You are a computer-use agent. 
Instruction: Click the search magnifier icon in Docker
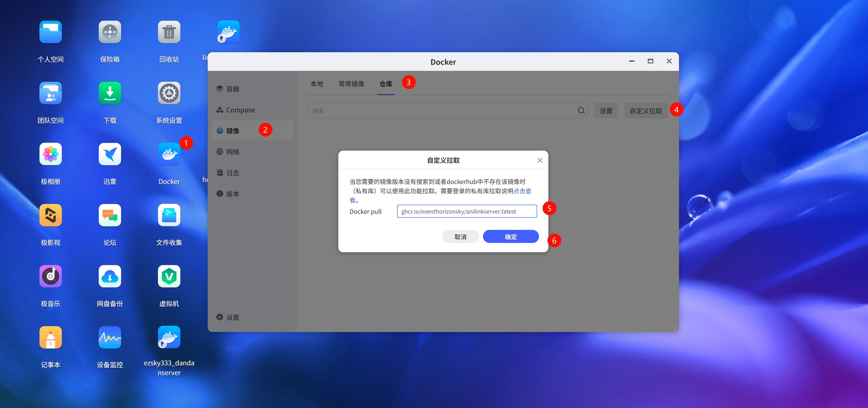tap(581, 111)
